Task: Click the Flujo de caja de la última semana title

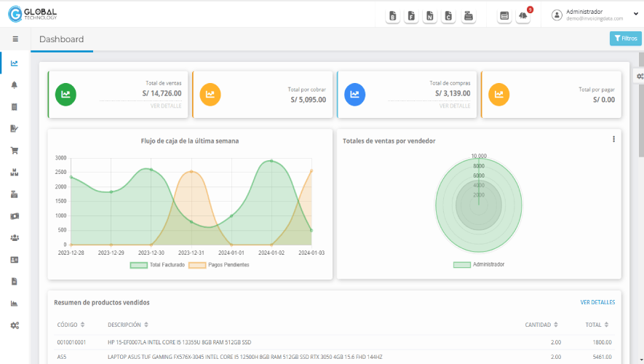Action: 190,141
